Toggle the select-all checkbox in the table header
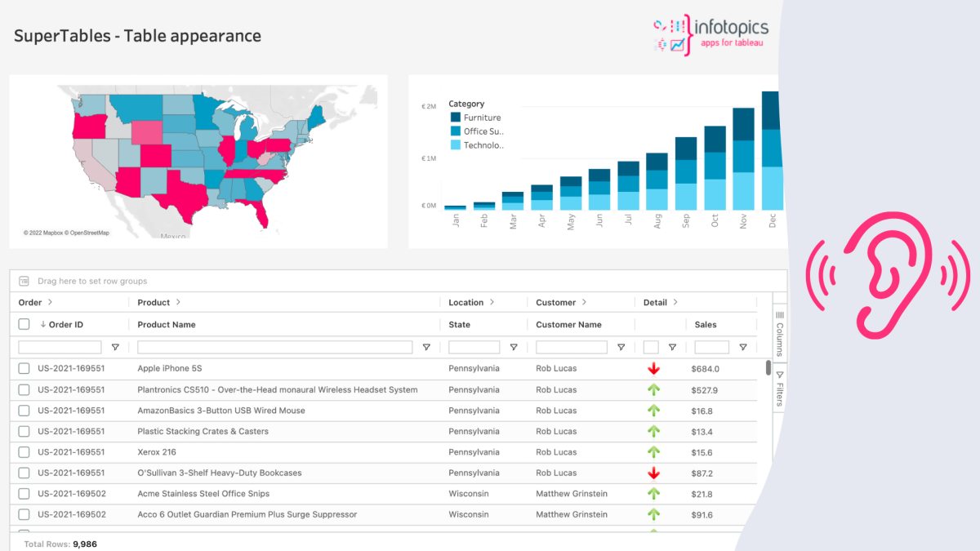 [x=23, y=324]
